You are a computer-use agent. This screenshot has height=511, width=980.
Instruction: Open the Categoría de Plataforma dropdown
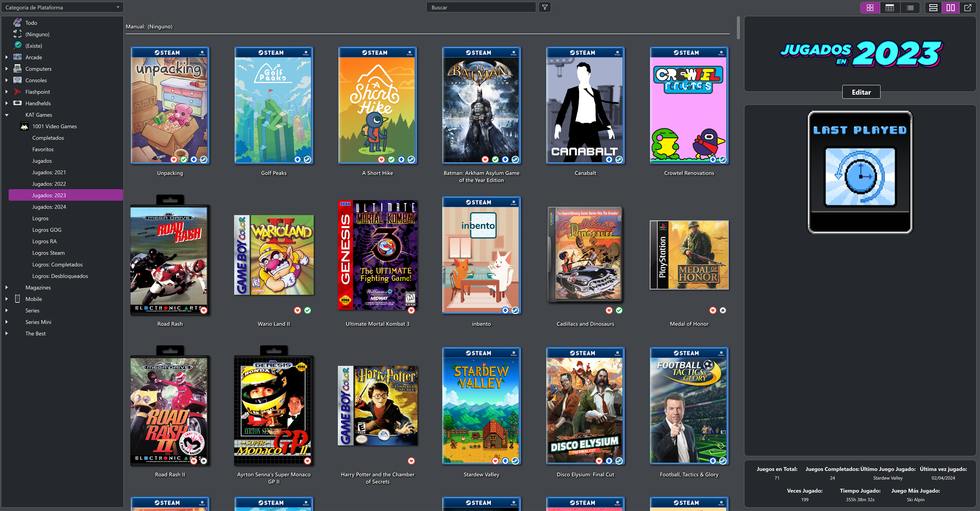pyautogui.click(x=62, y=7)
